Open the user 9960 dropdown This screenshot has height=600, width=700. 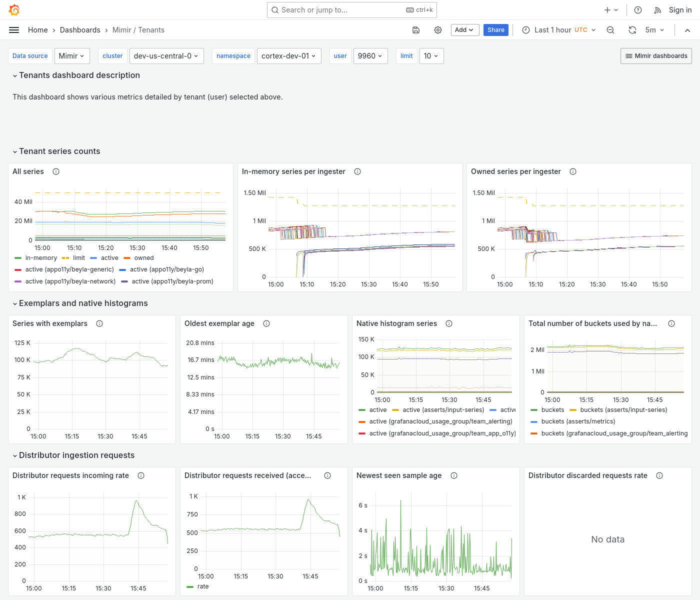pyautogui.click(x=370, y=56)
